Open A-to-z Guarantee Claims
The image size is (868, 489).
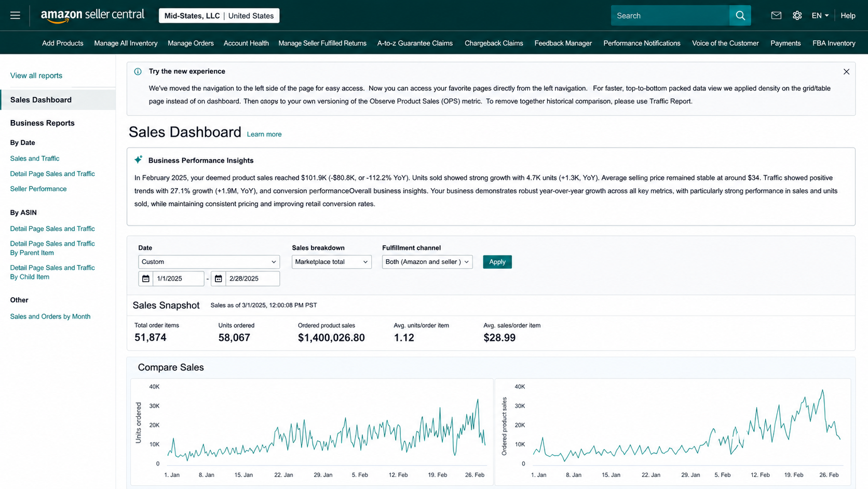pos(415,43)
